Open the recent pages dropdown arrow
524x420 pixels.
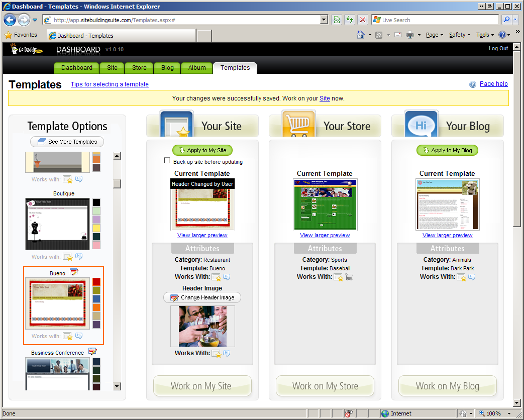[x=35, y=20]
